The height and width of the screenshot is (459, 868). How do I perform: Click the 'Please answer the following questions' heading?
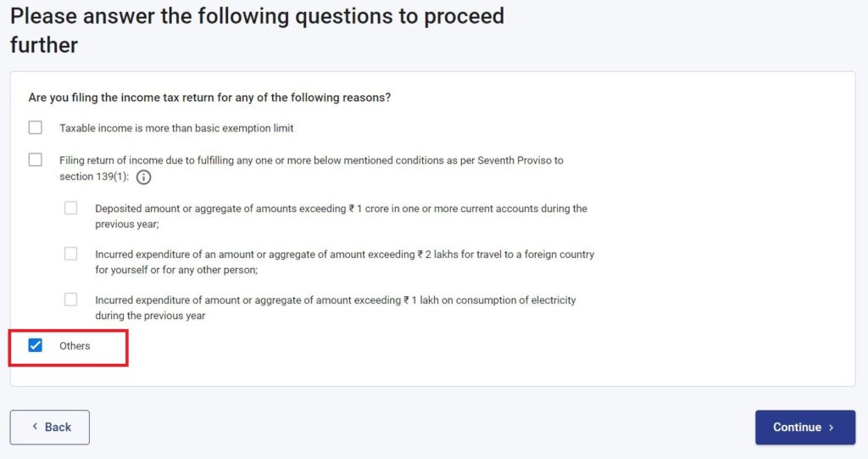click(x=258, y=31)
